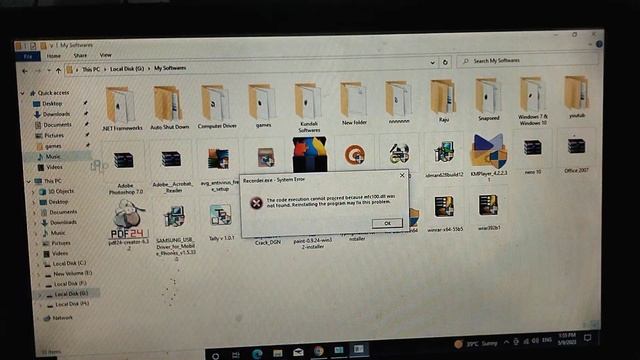
Task: Select the youtub folder
Action: coord(576,97)
